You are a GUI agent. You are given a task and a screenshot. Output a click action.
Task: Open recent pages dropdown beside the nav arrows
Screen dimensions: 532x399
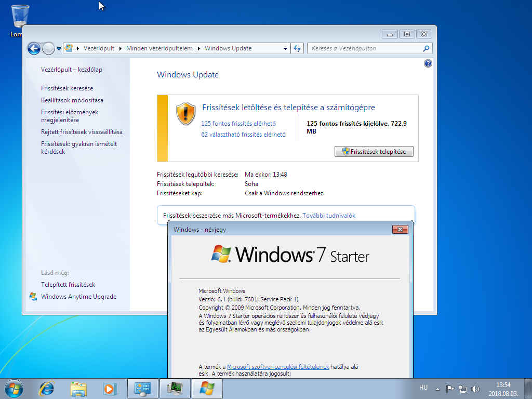point(59,48)
